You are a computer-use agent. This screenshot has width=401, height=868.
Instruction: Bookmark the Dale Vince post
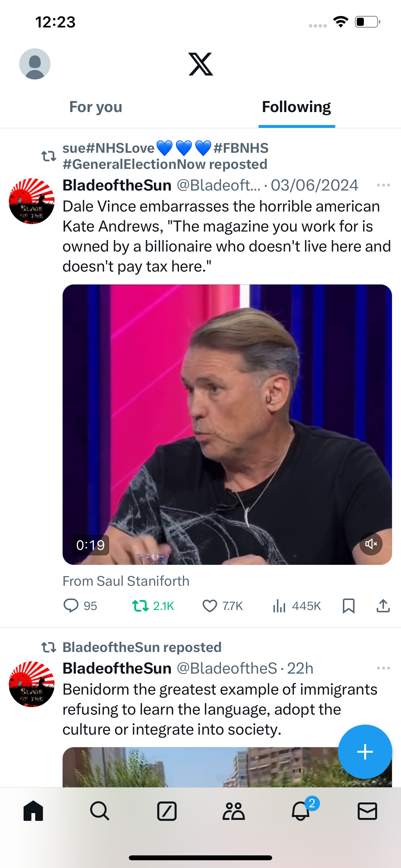click(348, 606)
